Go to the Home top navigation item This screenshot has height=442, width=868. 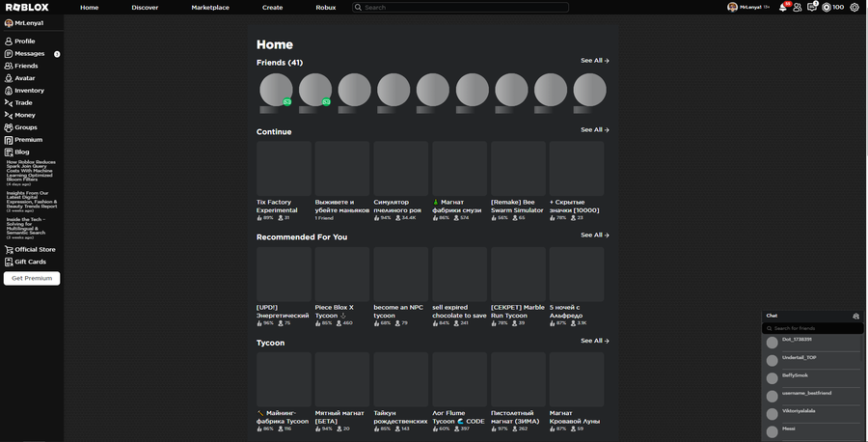89,7
